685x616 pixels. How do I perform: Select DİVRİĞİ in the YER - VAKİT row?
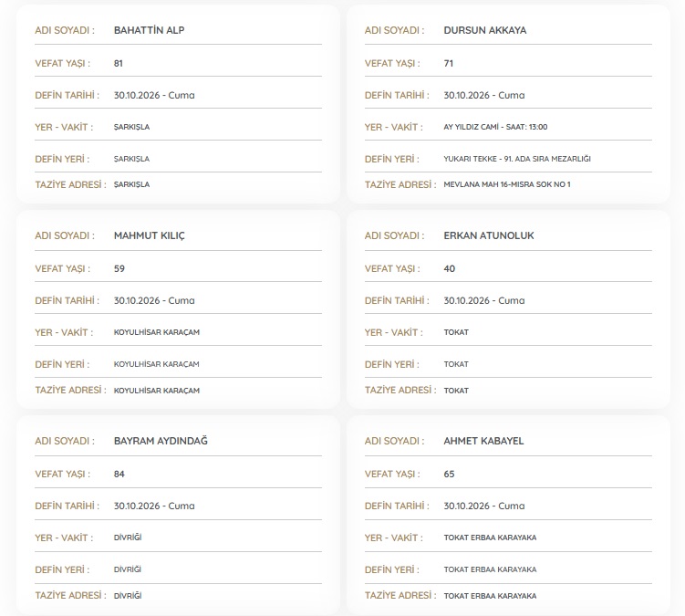(x=128, y=538)
